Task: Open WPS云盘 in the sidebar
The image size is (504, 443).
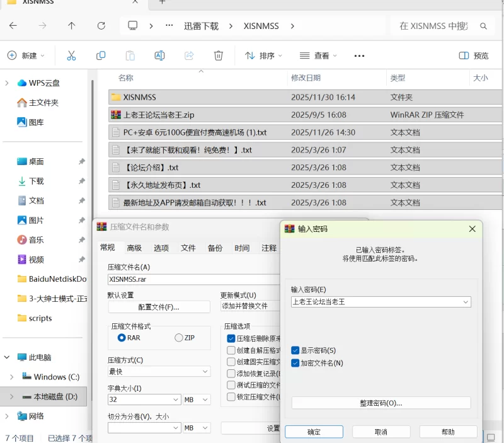Action: 44,83
